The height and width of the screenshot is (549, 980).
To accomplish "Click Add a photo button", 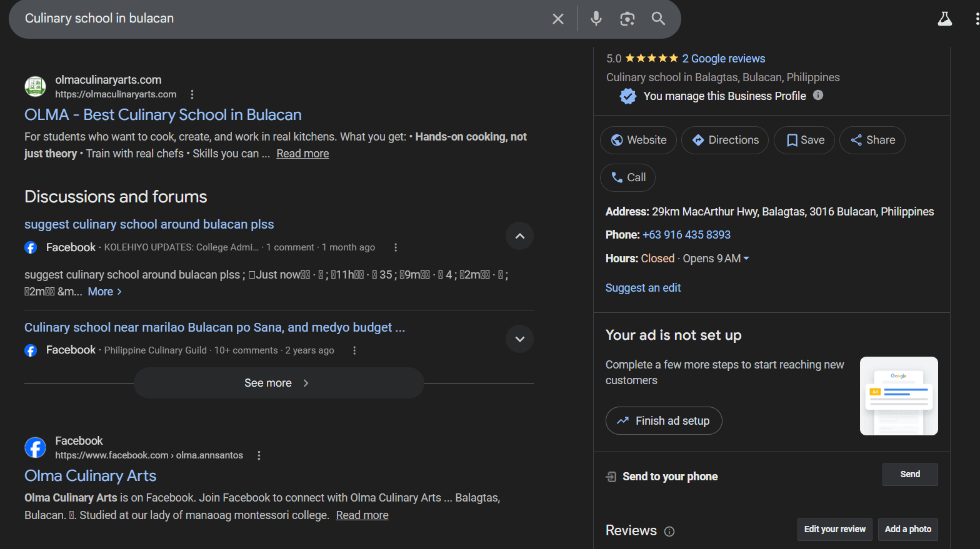I will (908, 530).
